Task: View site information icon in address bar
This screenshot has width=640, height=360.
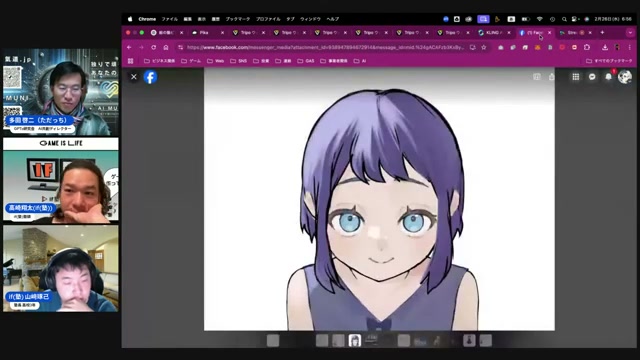Action: click(180, 47)
